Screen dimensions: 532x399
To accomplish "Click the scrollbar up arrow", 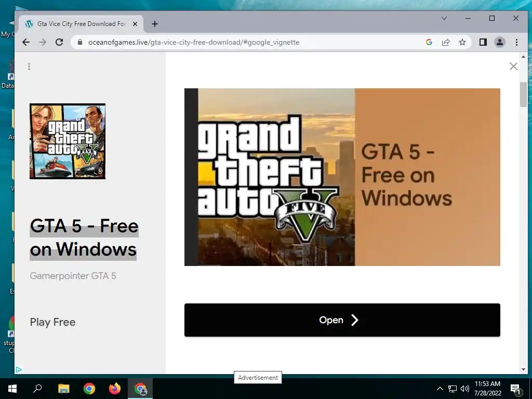I will tap(523, 57).
